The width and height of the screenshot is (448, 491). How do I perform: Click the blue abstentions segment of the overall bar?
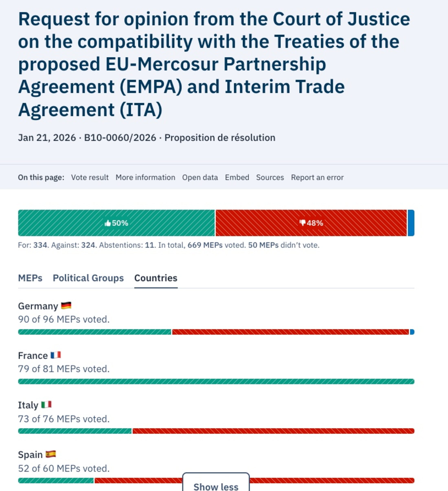pyautogui.click(x=411, y=223)
